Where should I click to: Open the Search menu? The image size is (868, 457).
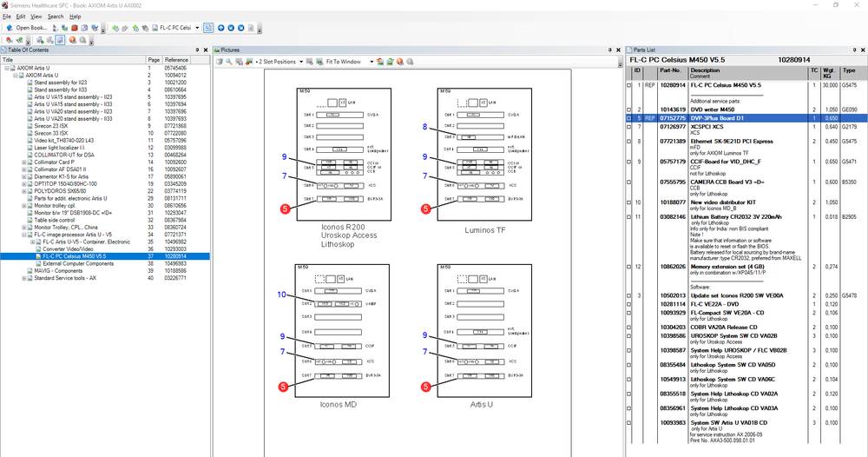click(56, 17)
